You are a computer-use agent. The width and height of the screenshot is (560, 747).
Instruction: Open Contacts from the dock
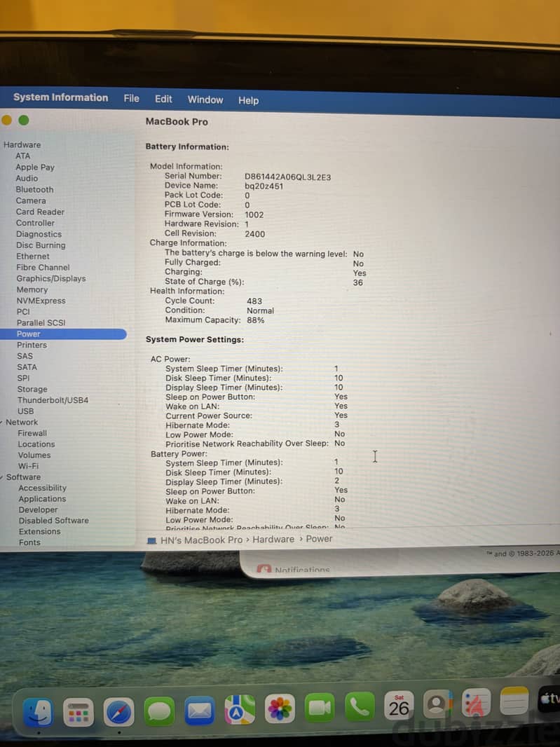tap(437, 704)
